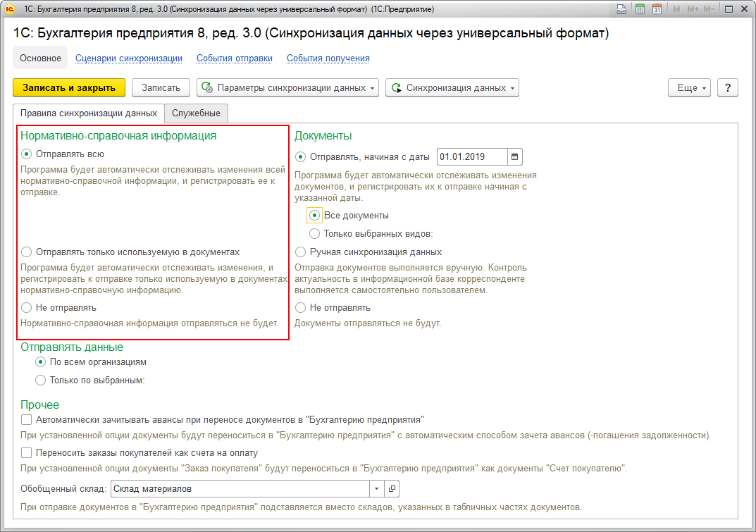Open the Параметры синхронизации данных dropdown menu
756x532 pixels.
288,88
